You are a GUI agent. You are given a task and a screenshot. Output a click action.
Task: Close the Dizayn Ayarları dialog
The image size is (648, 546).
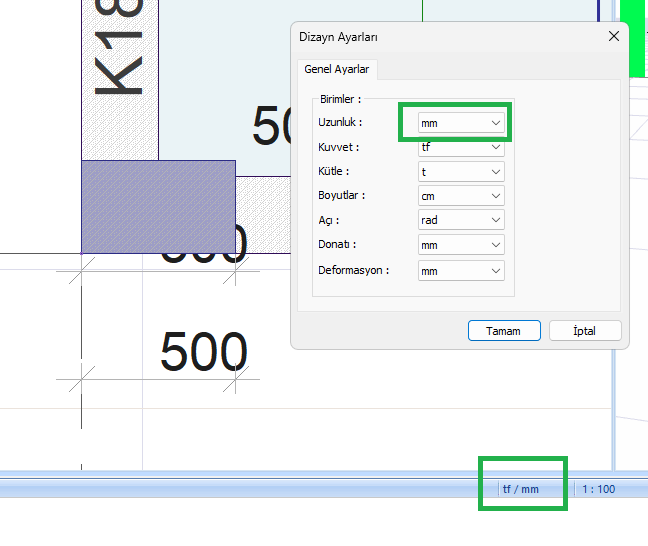(614, 36)
